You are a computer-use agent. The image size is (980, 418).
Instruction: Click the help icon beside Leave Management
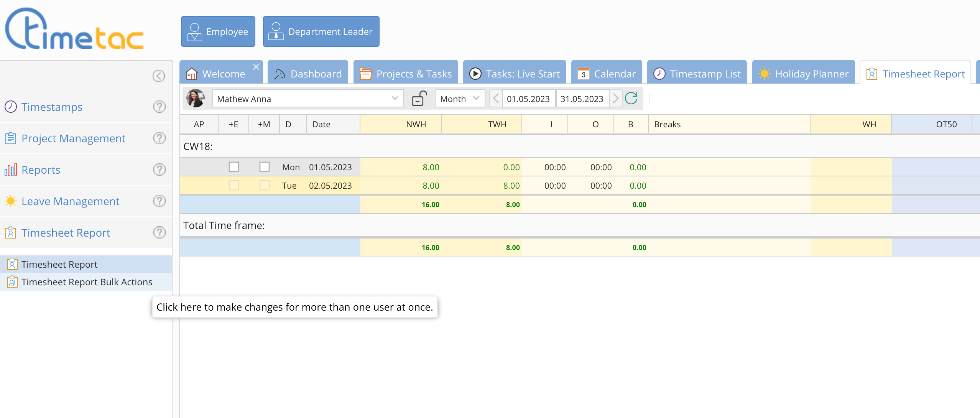point(159,201)
